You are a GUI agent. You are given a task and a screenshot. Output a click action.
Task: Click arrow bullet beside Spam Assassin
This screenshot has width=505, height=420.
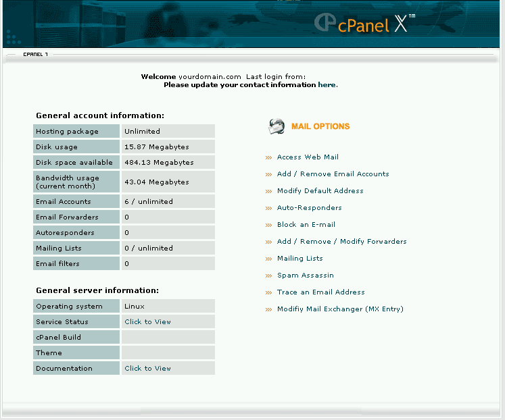click(x=268, y=275)
